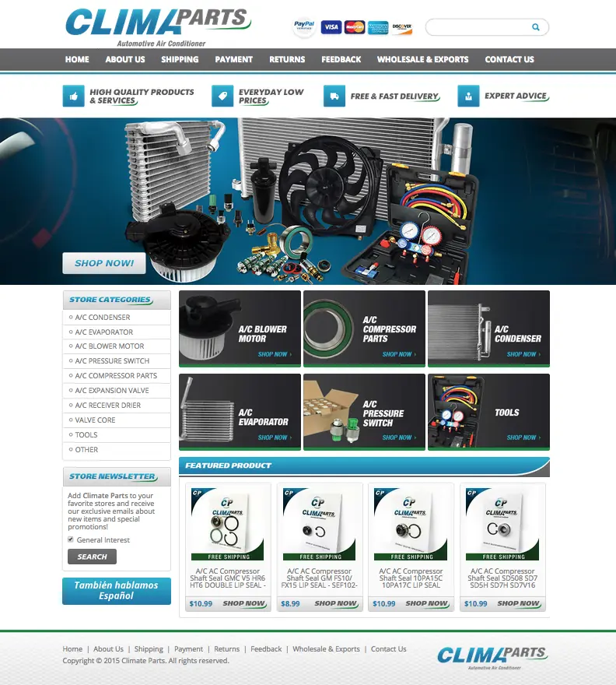The height and width of the screenshot is (685, 616).
Task: Open GMC V5 HR6 shaft seal product image
Action: (x=227, y=524)
